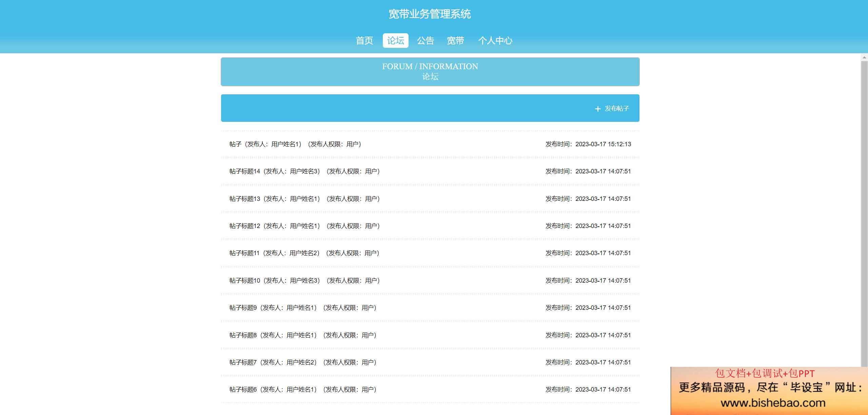Open post 帖子标题14

point(304,171)
